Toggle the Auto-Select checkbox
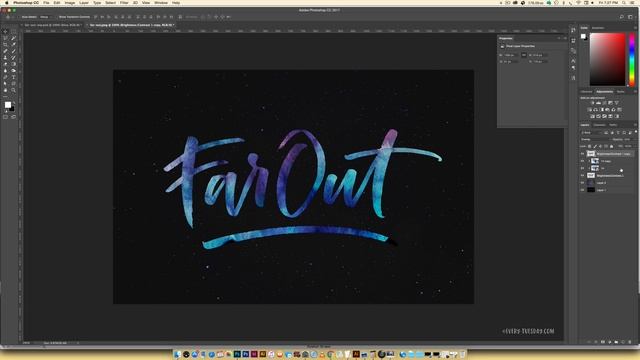Image resolution: width=640 pixels, height=360 pixels. pos(19,17)
